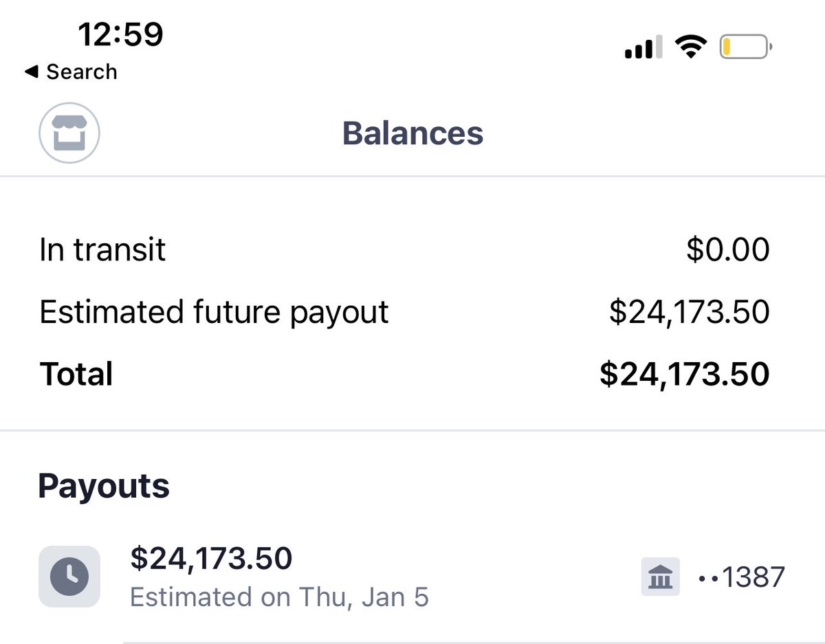Screen dimensions: 825x644
Task: Open the pending payout clock icon
Action: click(69, 576)
